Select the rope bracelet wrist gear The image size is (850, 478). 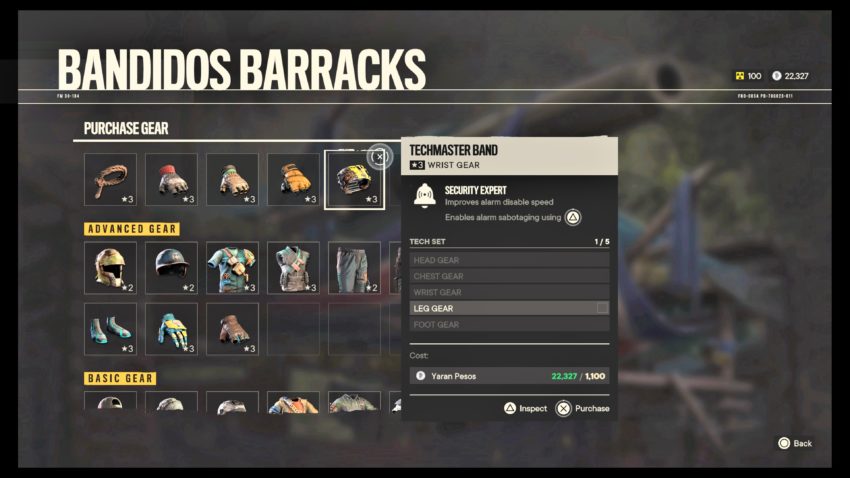[111, 179]
